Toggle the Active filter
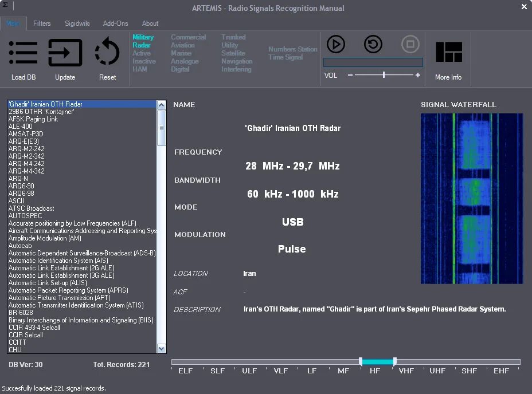This screenshot has width=532, height=394. (x=142, y=53)
